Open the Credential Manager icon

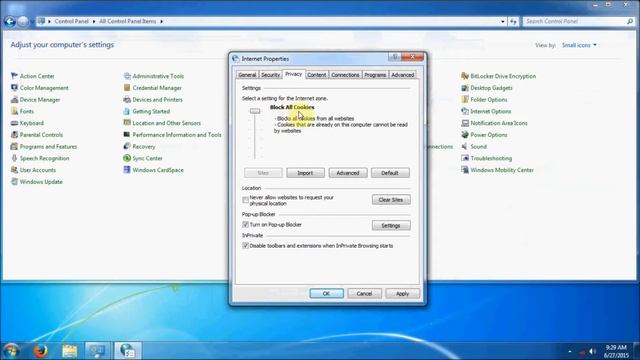pyautogui.click(x=127, y=88)
